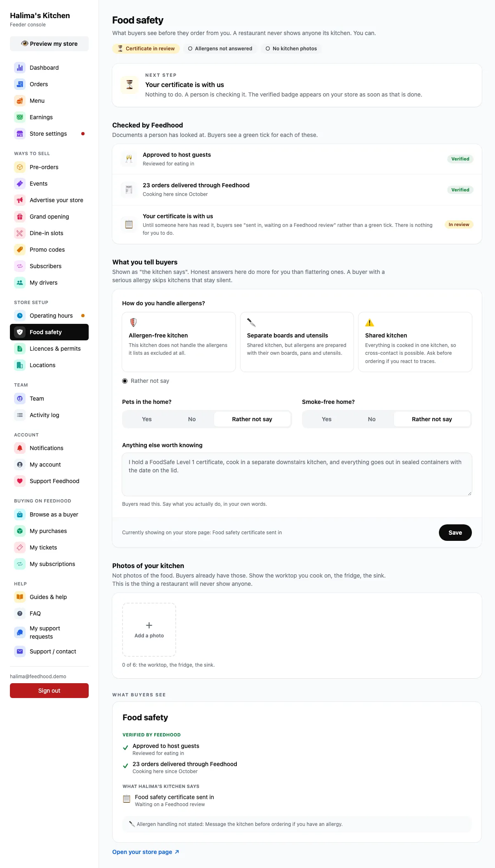Open your store page link

146,852
